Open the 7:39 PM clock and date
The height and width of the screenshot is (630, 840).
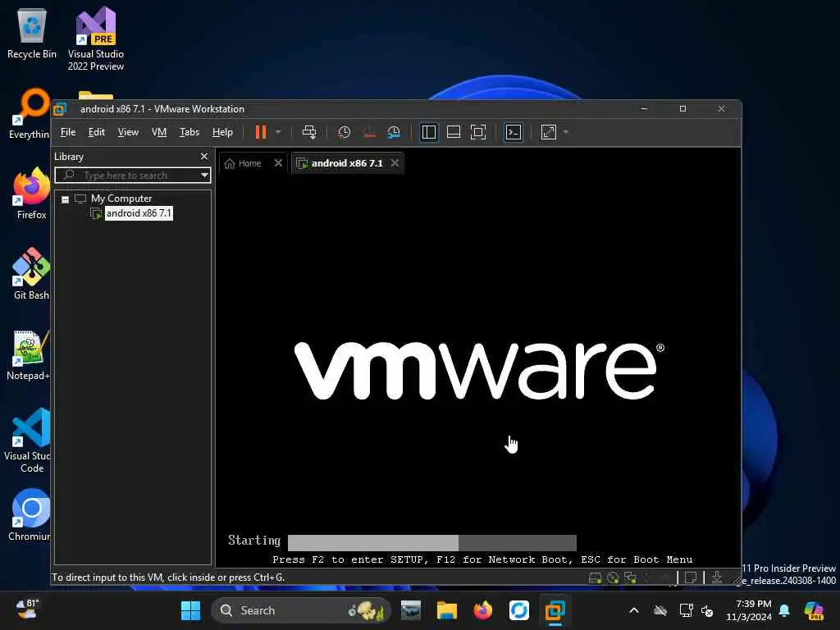748,610
